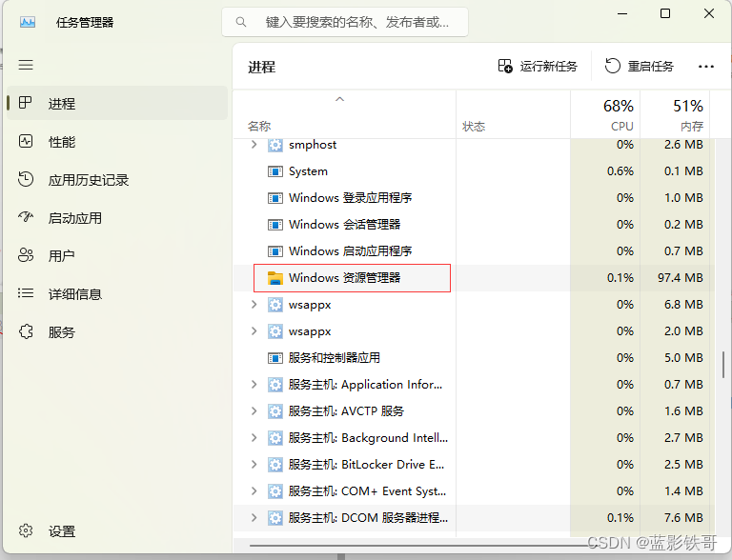Click the 重启任务 circular arrow icon
The width and height of the screenshot is (732, 560).
coord(613,66)
